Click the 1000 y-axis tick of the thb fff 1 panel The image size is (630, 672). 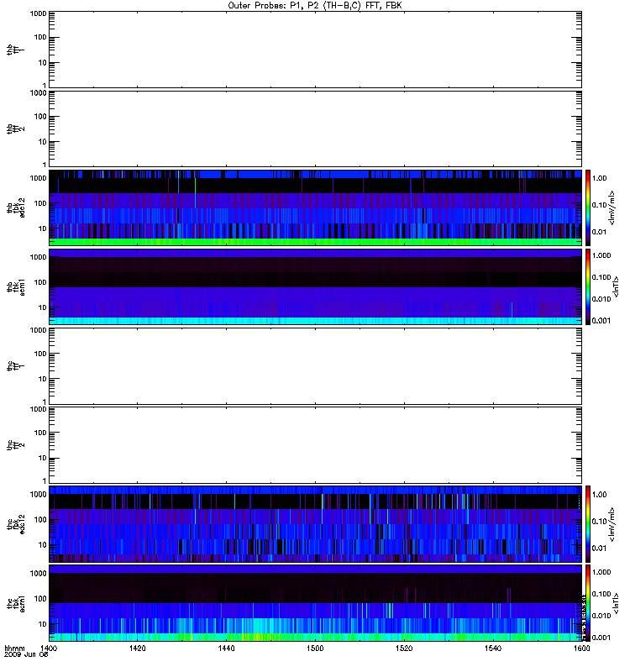pyautogui.click(x=38, y=13)
